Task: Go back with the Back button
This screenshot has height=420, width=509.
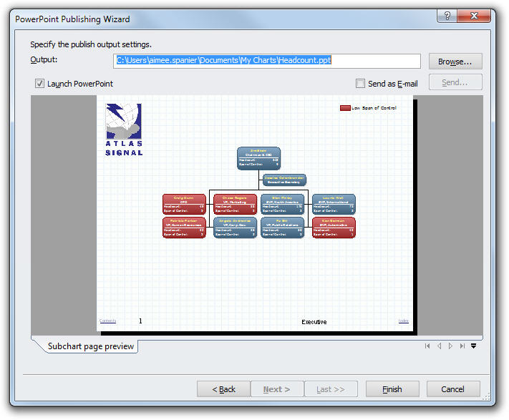Action: pos(223,389)
